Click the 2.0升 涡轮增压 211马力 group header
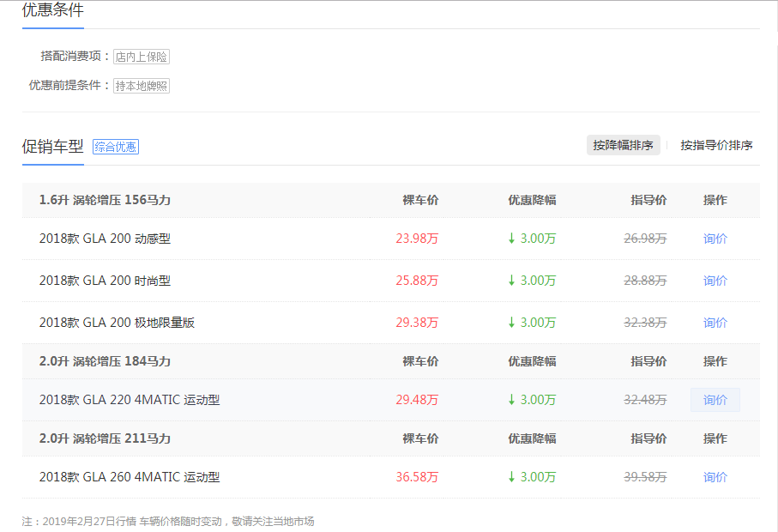 coord(105,438)
